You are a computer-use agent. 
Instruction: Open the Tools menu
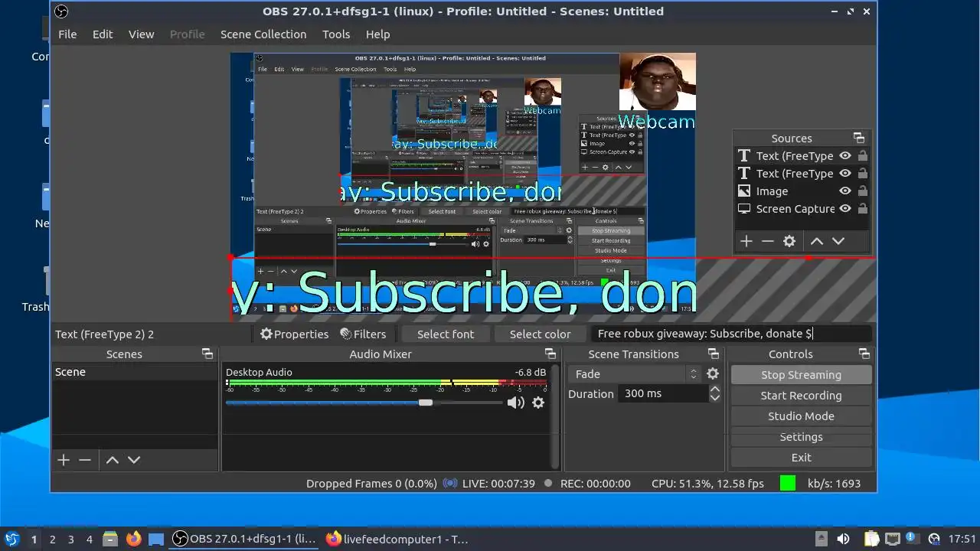(336, 34)
